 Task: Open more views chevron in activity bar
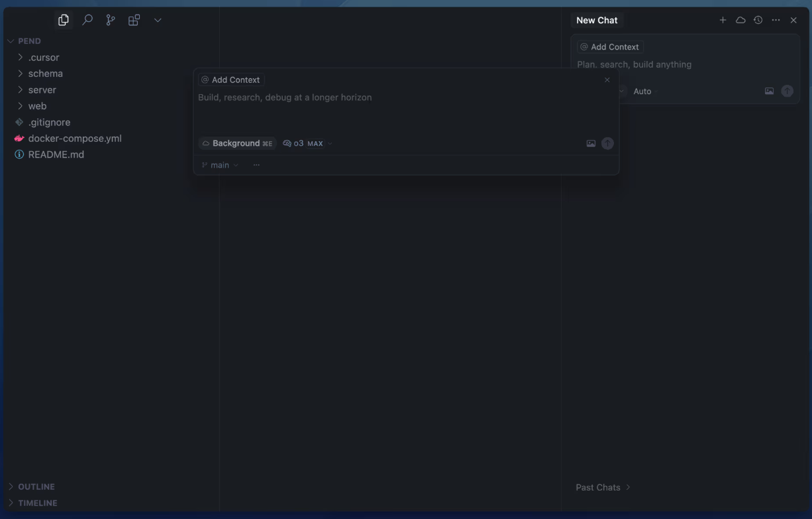(158, 21)
